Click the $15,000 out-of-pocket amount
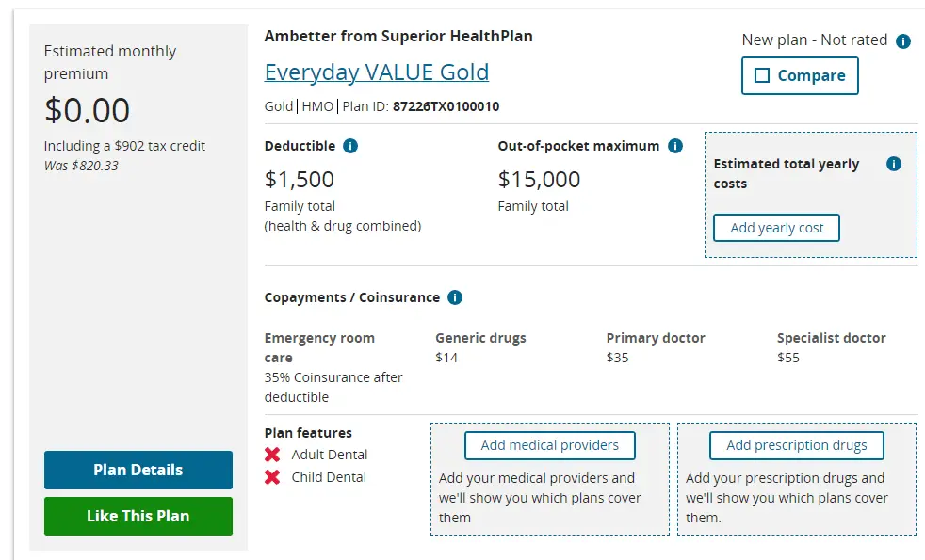The width and height of the screenshot is (925, 560). (539, 179)
